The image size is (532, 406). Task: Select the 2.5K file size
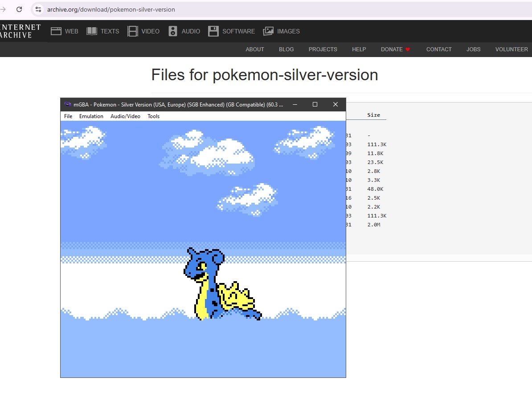(373, 198)
